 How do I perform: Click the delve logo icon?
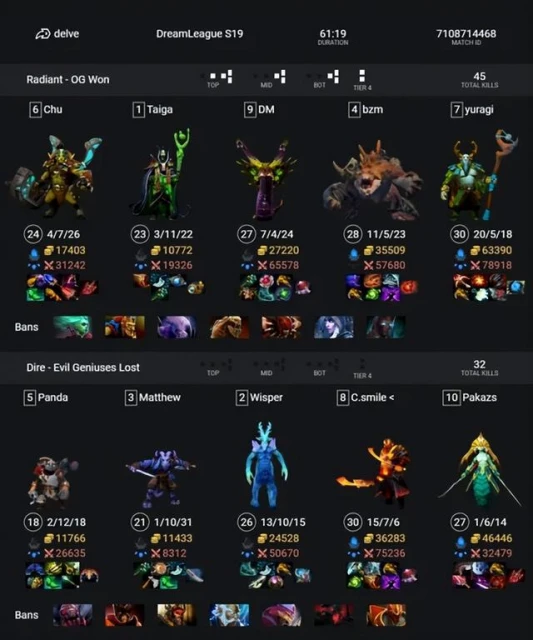click(x=42, y=34)
